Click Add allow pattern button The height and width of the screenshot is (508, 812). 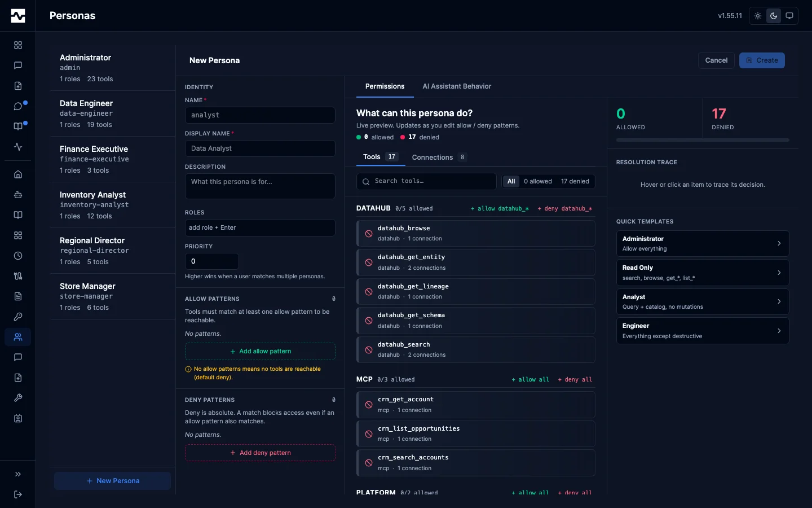pyautogui.click(x=260, y=351)
